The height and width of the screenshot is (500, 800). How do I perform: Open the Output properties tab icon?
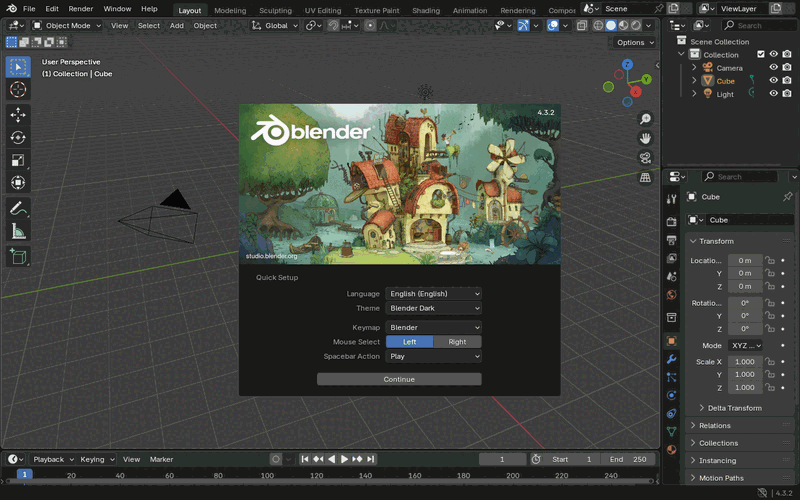tap(671, 240)
